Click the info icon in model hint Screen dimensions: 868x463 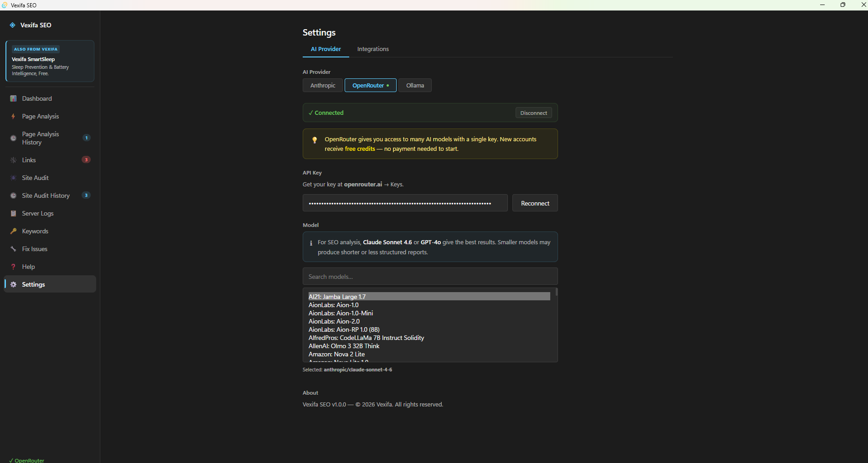coord(311,243)
